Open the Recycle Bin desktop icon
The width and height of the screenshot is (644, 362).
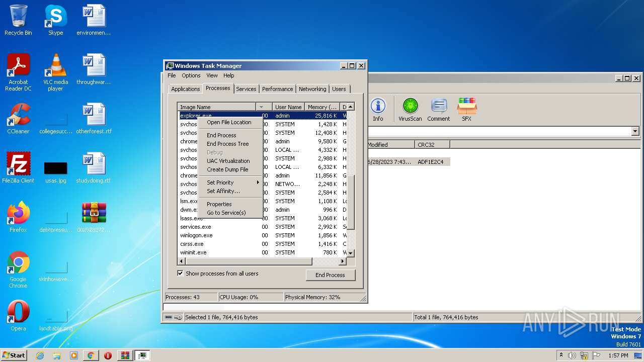(x=18, y=20)
